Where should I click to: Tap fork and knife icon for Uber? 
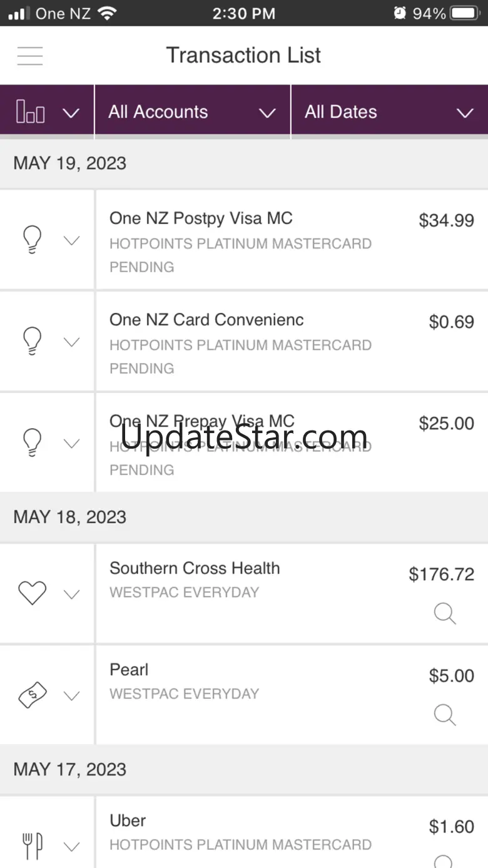[32, 846]
